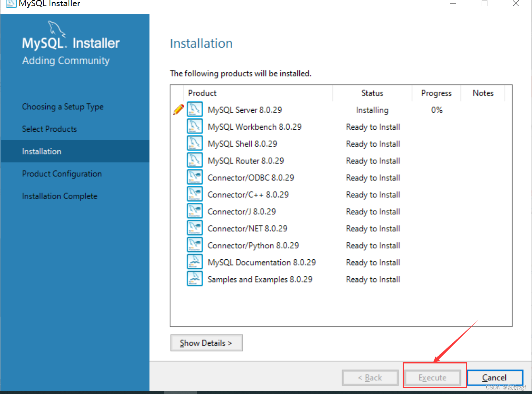Select the MySQL Workbench 8.0.29 row text
Viewport: 532px width, 394px height.
pos(254,127)
